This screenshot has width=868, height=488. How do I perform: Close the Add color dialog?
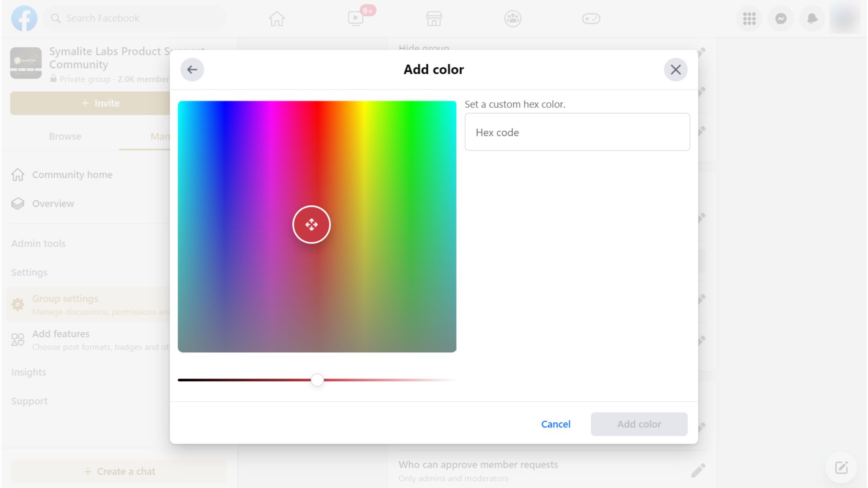(x=675, y=70)
